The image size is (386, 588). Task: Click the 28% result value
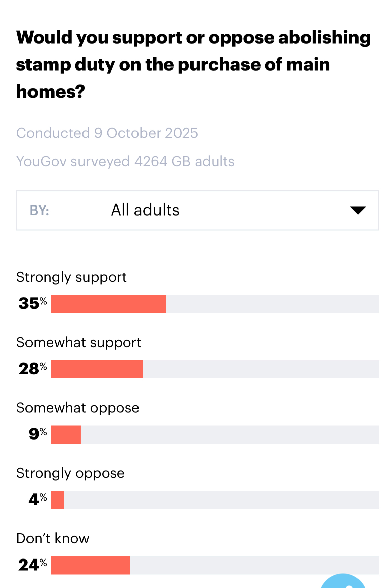pyautogui.click(x=33, y=369)
